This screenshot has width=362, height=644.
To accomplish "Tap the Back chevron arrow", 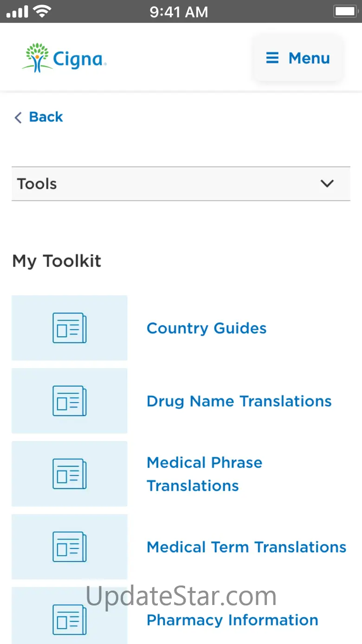I will pyautogui.click(x=18, y=117).
